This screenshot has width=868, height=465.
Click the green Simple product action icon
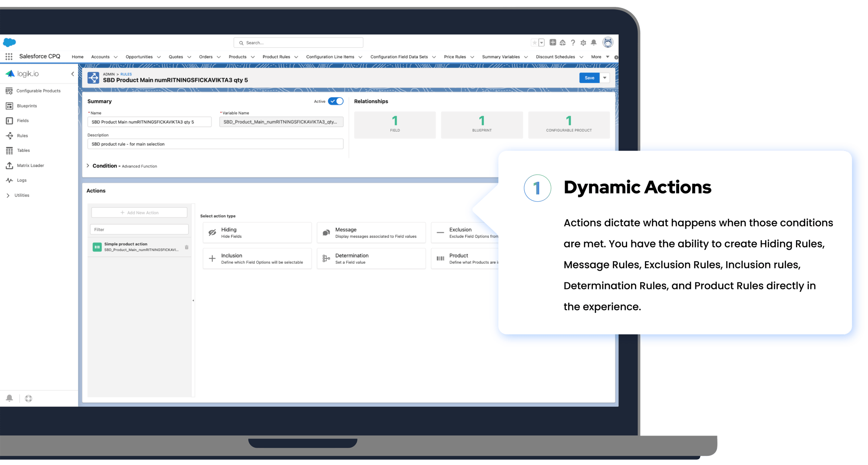pyautogui.click(x=97, y=247)
